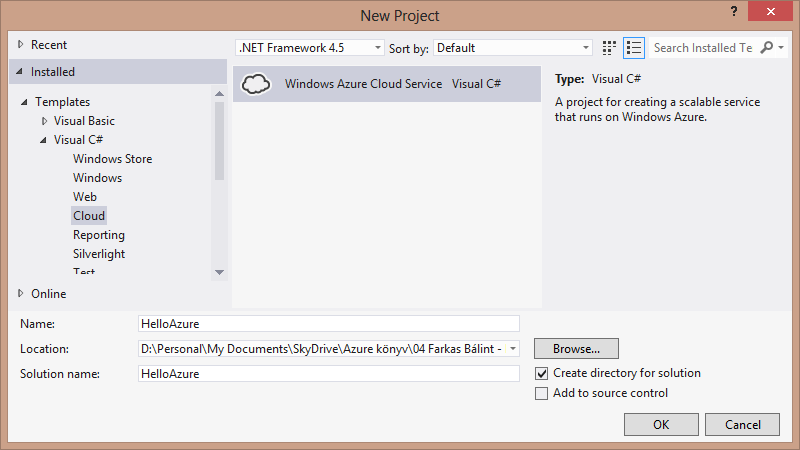Select the Windows Azure Cloud Service cloud icon

click(256, 84)
